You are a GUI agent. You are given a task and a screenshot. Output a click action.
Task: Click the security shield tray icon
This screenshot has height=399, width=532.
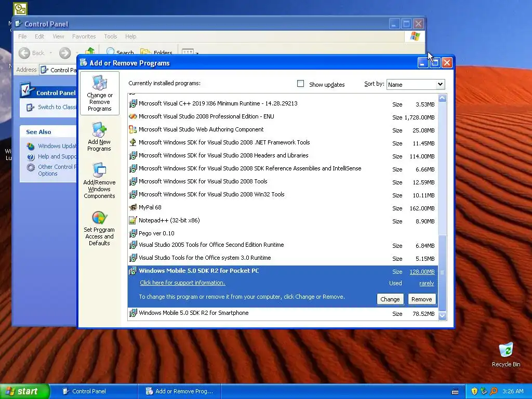[474, 391]
